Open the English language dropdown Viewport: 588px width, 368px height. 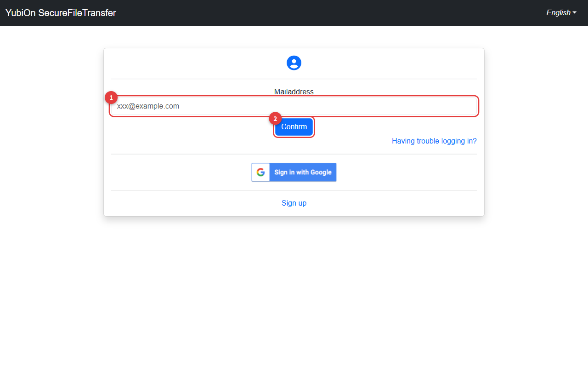coord(561,13)
